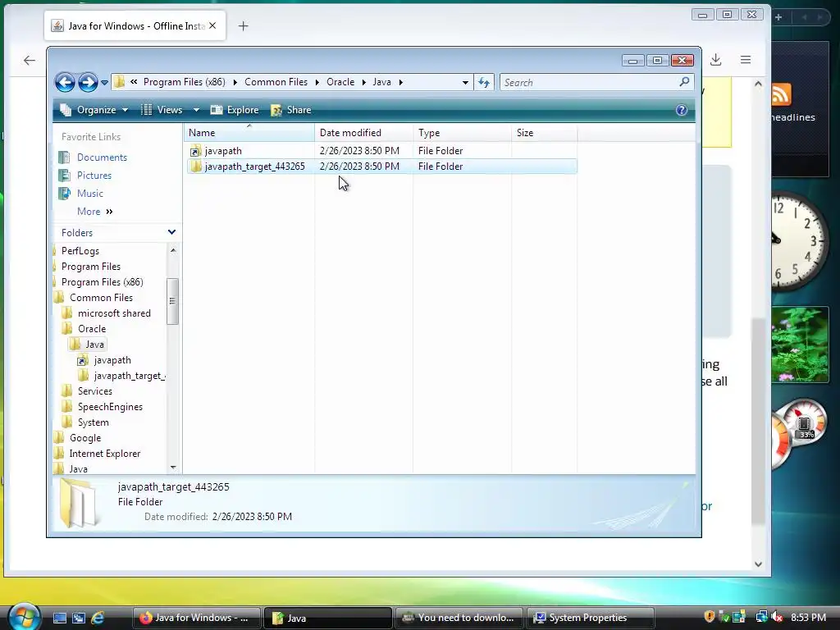The height and width of the screenshot is (630, 840).
Task: Select Services folder in tree
Action: [95, 391]
